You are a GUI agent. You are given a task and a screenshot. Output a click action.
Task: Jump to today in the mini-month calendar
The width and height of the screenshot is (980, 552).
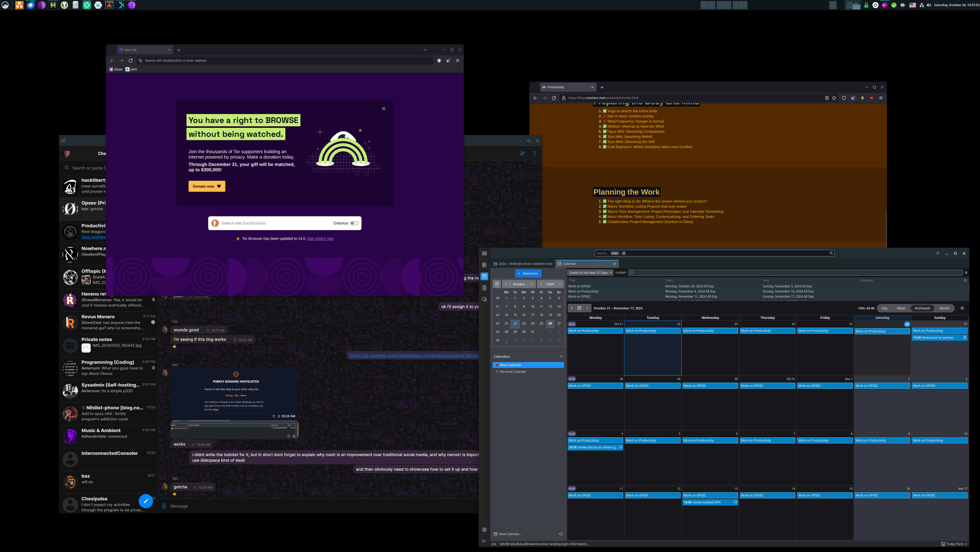pyautogui.click(x=497, y=284)
